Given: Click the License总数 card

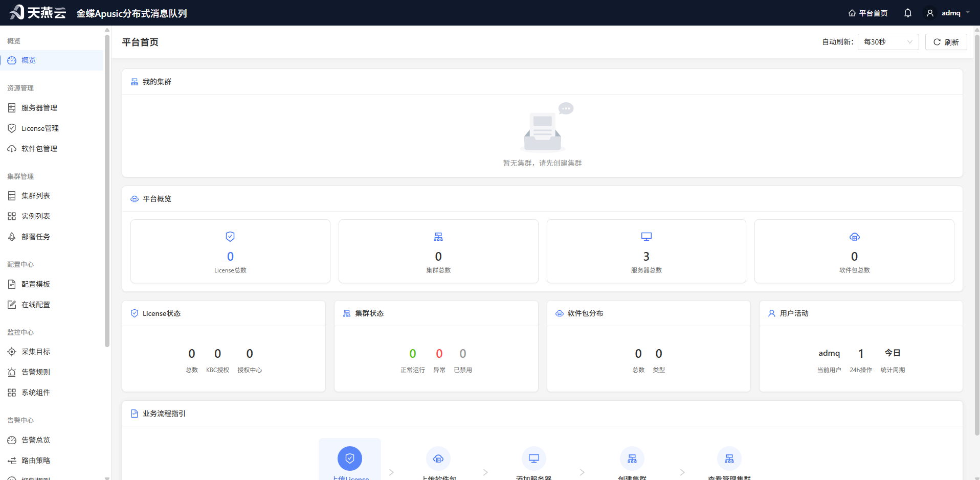Looking at the screenshot, I should 230,251.
